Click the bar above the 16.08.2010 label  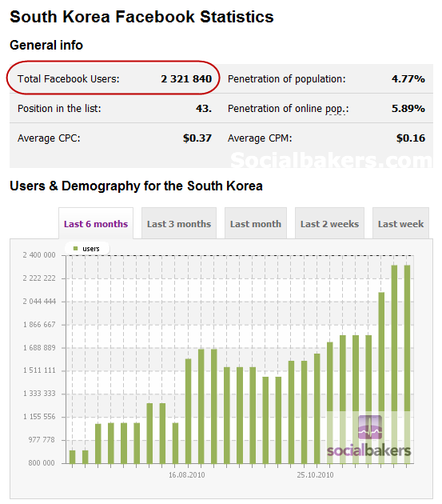(x=189, y=411)
